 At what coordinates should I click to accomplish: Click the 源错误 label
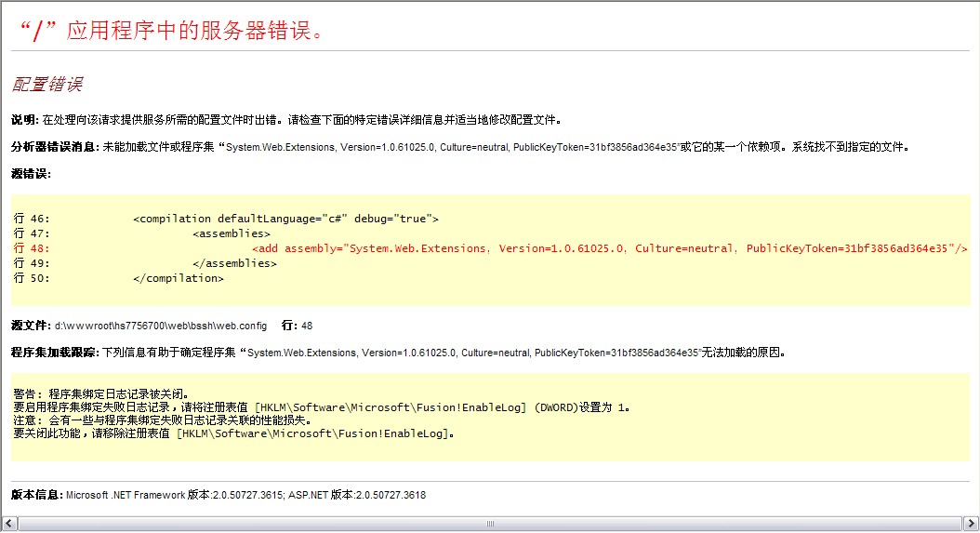[x=31, y=174]
